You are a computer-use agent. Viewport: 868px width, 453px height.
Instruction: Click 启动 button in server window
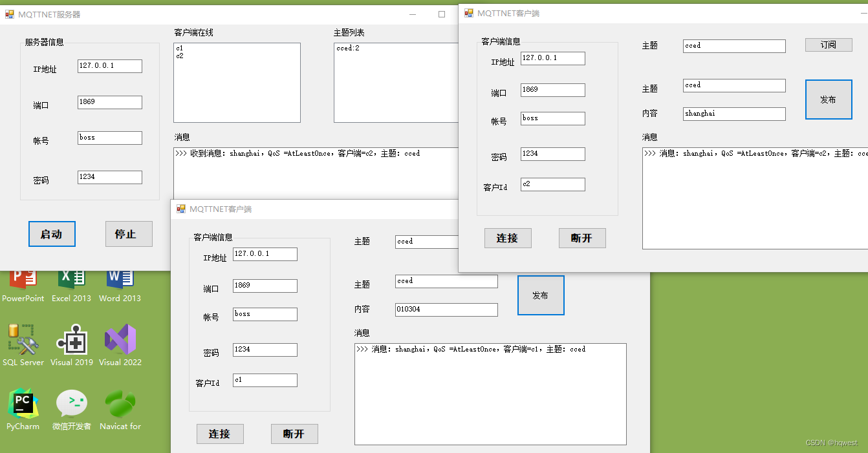pos(52,234)
